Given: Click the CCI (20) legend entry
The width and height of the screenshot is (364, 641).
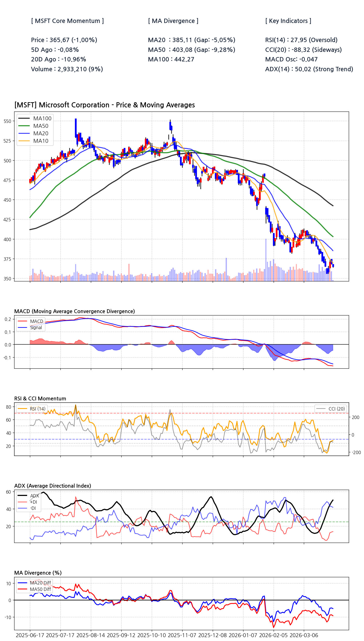Looking at the screenshot, I should click(331, 409).
